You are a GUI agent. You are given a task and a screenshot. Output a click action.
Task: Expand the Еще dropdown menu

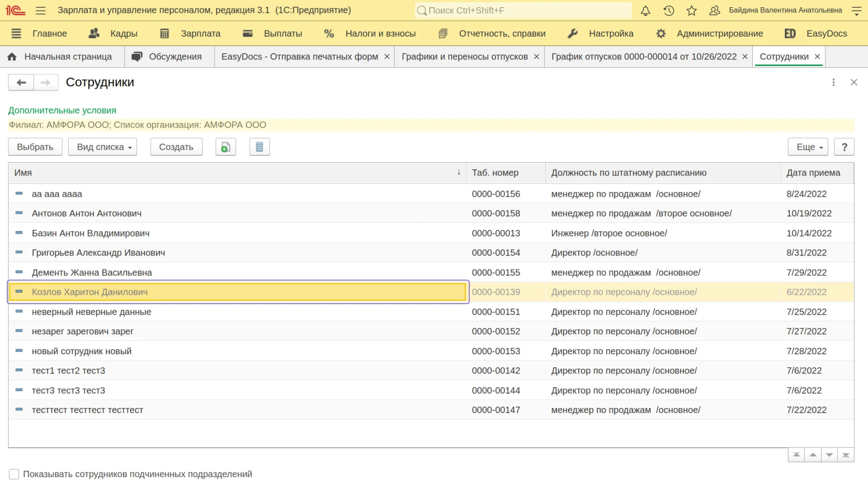coord(808,147)
